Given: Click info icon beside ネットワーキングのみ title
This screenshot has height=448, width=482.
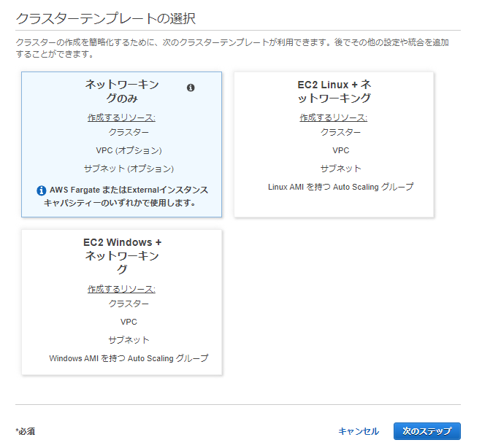Looking at the screenshot, I should coord(191,88).
